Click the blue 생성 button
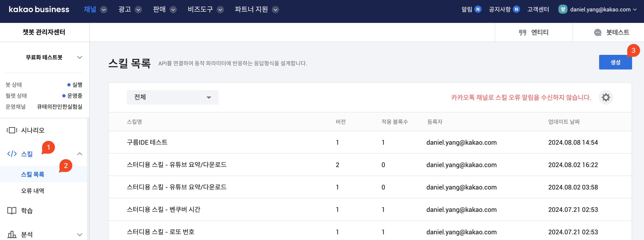Viewport: 644px width, 240px height. 615,62
